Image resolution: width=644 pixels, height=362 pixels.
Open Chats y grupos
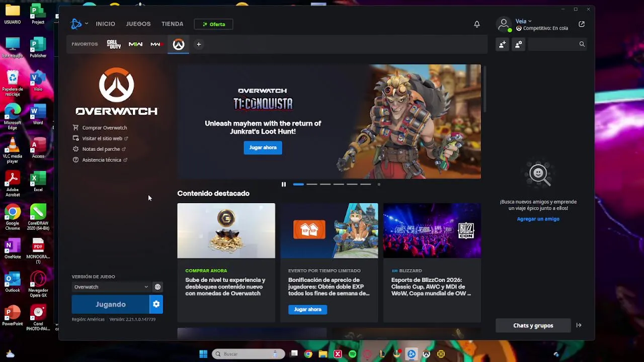(x=533, y=325)
